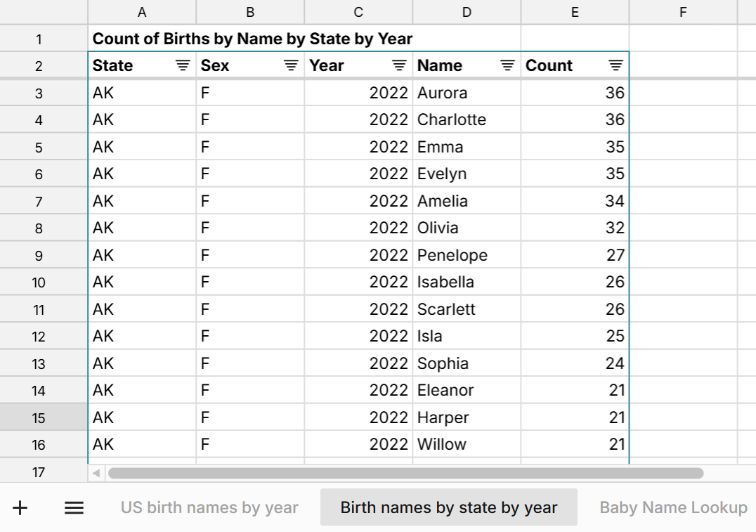Switch to the US birth names by year tab
The width and height of the screenshot is (756, 532).
point(209,507)
